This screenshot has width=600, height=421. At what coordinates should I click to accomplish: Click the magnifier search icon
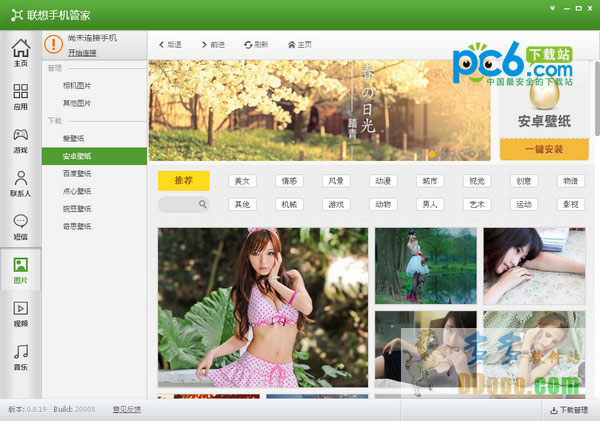pyautogui.click(x=203, y=204)
